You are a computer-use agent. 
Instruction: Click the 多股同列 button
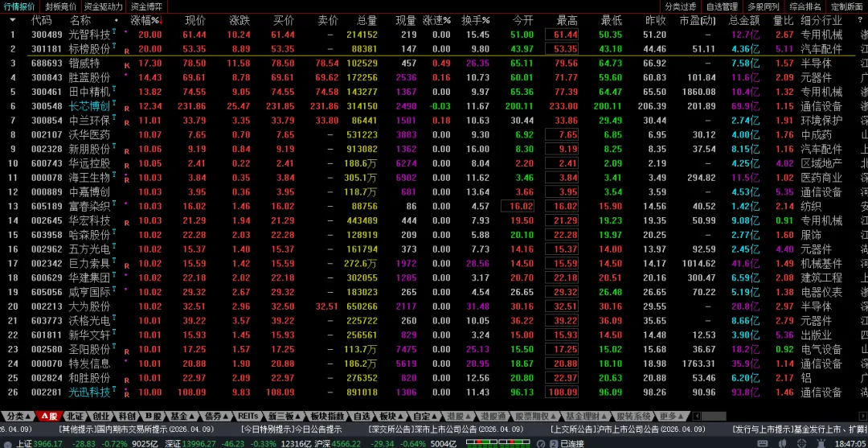764,6
